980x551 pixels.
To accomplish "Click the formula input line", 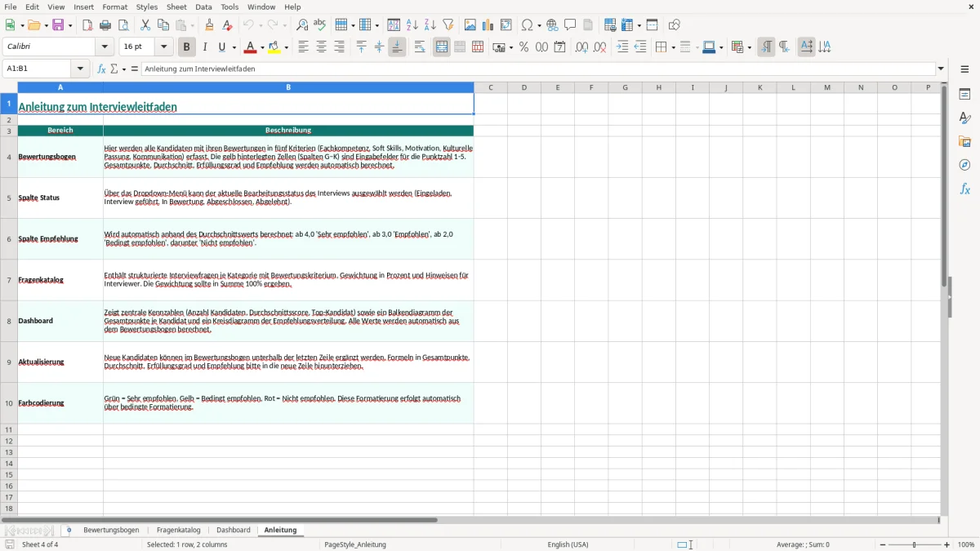I will click(538, 69).
